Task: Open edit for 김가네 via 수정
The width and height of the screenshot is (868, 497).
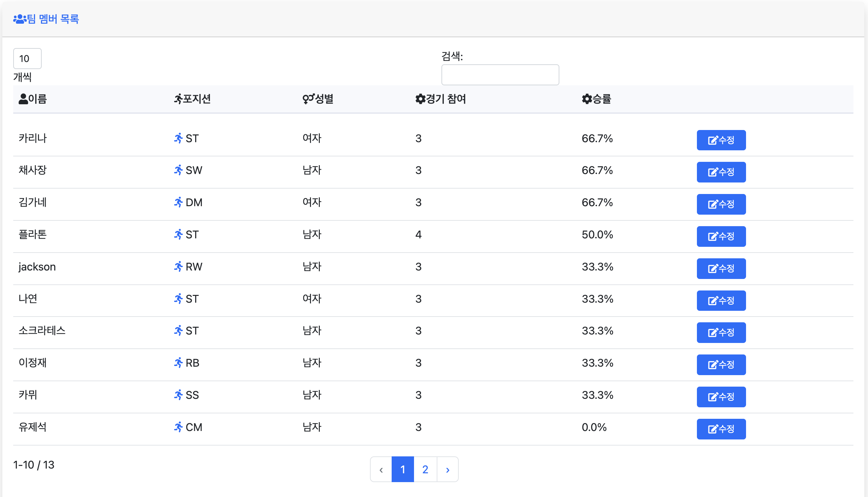Action: 721,204
